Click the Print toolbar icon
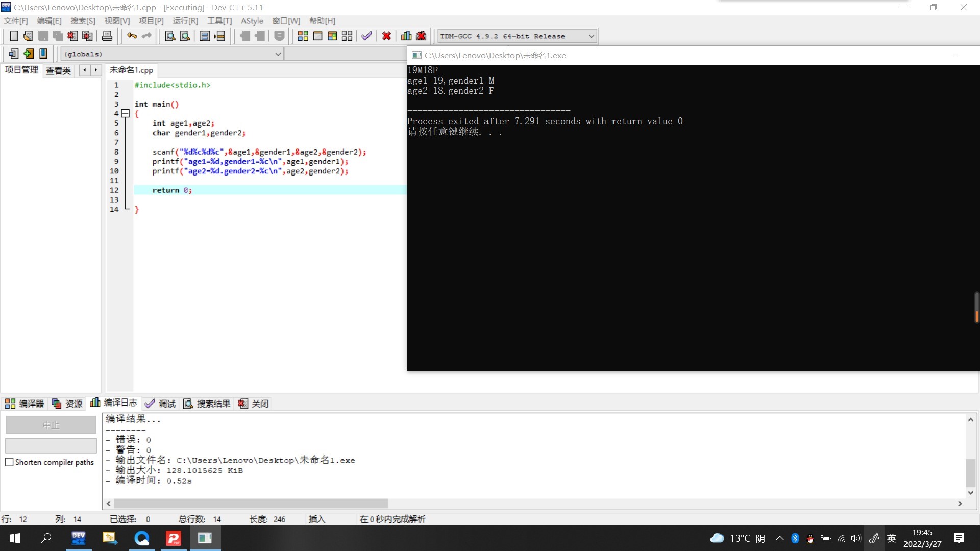The width and height of the screenshot is (980, 551). click(x=107, y=36)
